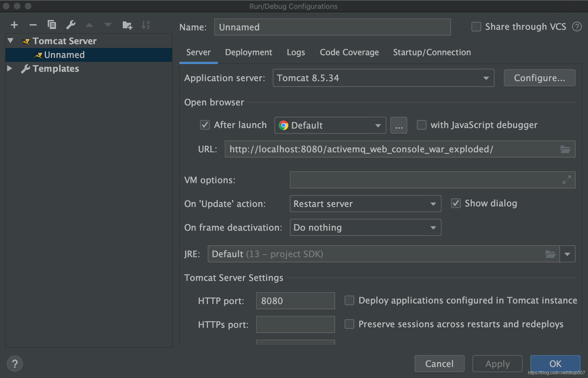The image size is (588, 378).
Task: Toggle After launch checkbox
Action: [x=205, y=125]
